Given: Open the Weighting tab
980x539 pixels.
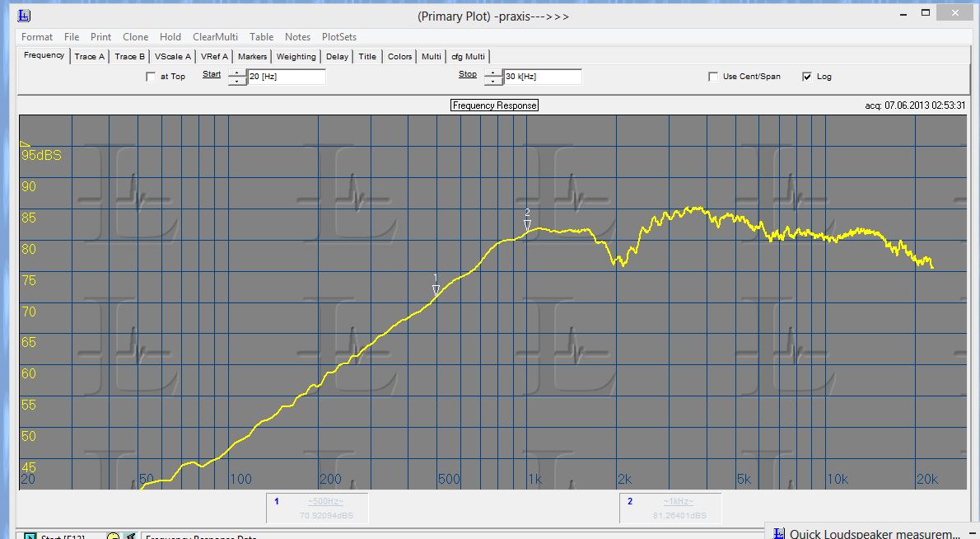Looking at the screenshot, I should [296, 56].
